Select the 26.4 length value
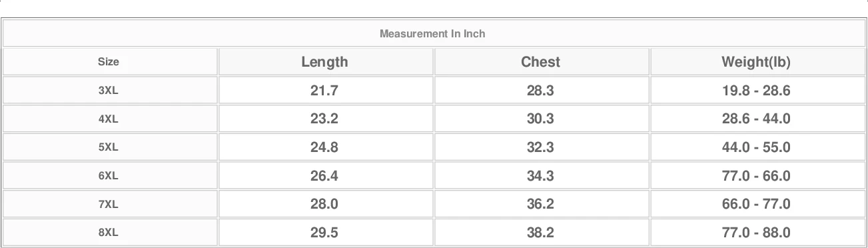868x248 pixels. [324, 176]
